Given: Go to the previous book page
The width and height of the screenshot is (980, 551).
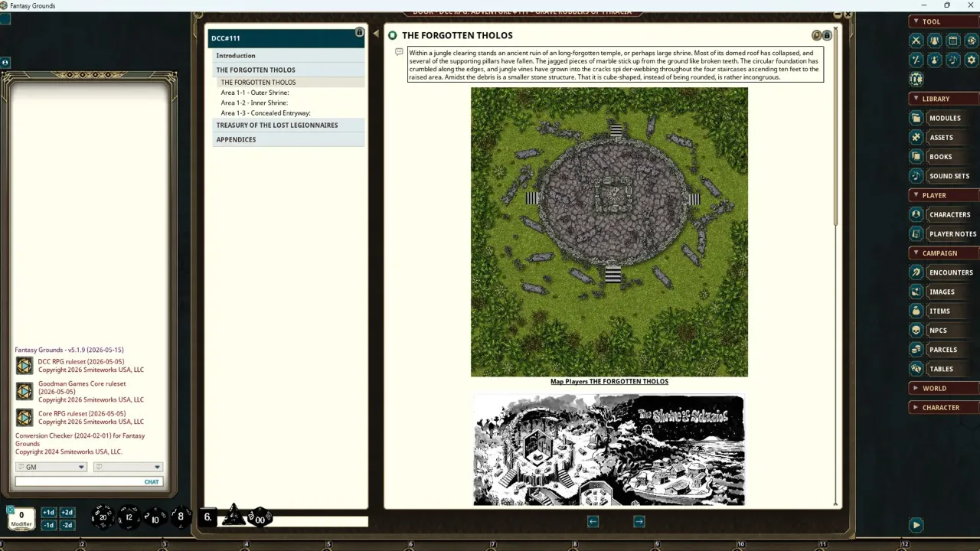Looking at the screenshot, I should 593,521.
